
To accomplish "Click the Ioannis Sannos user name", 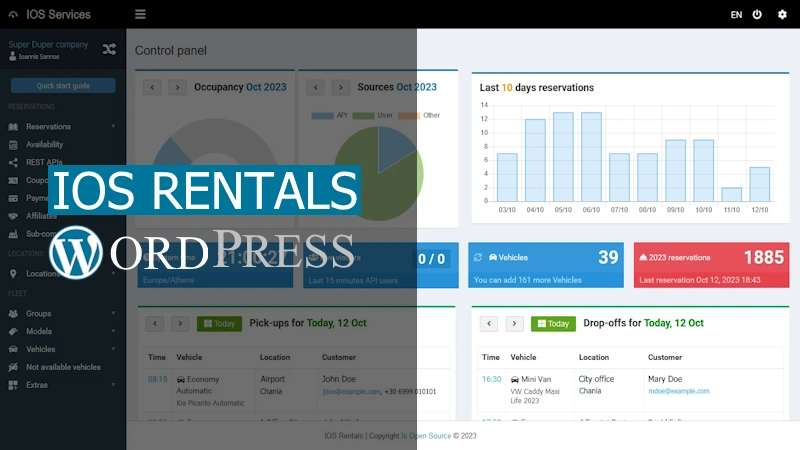I will [x=39, y=57].
